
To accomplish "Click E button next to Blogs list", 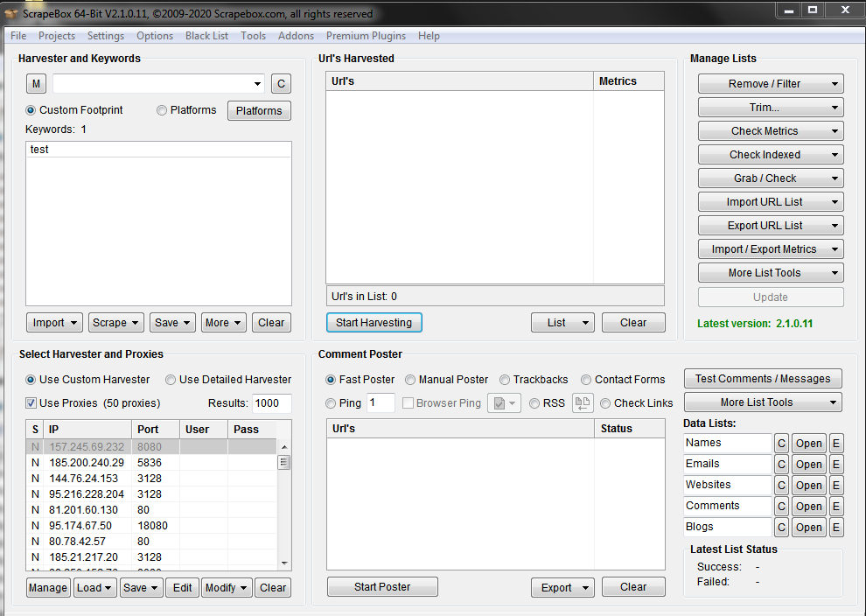I will click(x=835, y=528).
